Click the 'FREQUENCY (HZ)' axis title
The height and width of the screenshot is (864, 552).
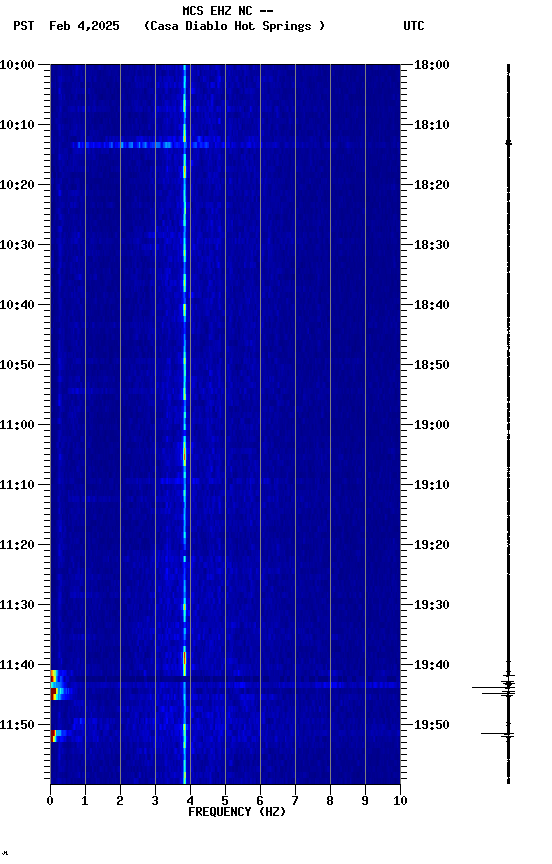[237, 812]
